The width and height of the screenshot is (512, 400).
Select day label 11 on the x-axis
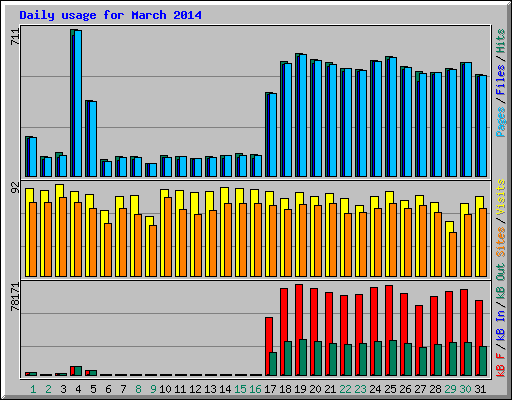pos(180,389)
